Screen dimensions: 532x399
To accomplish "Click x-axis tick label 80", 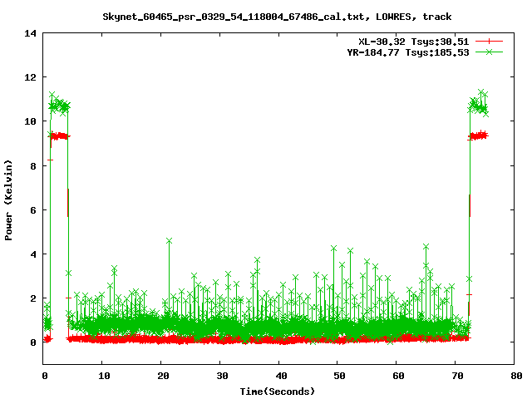I will [x=516, y=376].
